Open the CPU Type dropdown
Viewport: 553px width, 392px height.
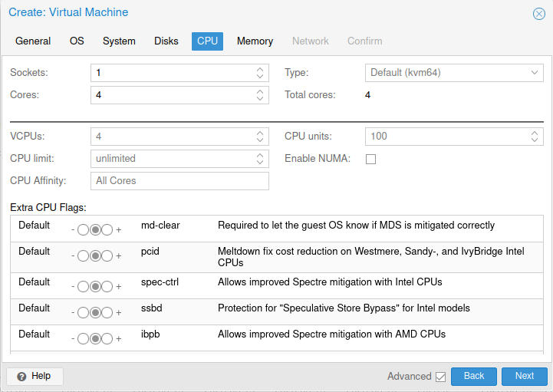pos(535,73)
